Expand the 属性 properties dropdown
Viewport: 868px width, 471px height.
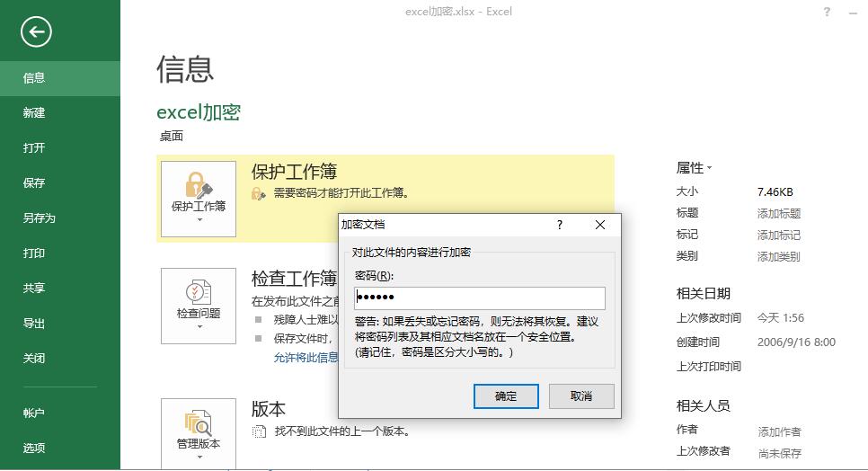point(694,168)
